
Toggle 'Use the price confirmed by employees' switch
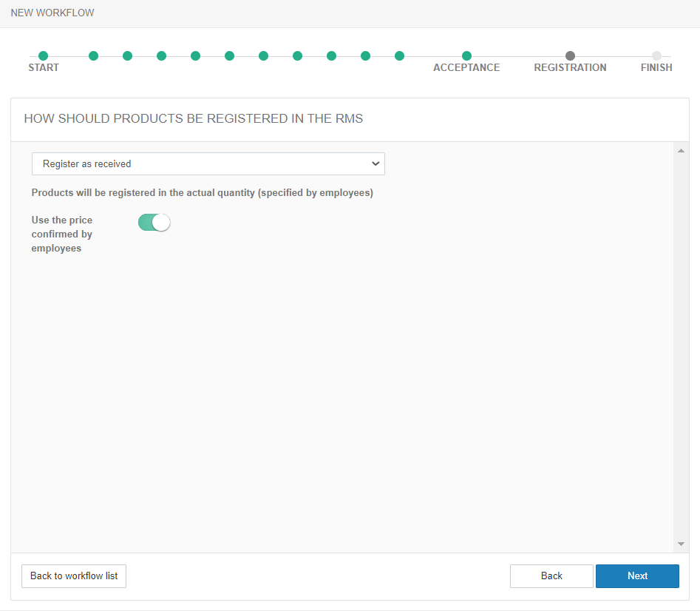pyautogui.click(x=154, y=223)
